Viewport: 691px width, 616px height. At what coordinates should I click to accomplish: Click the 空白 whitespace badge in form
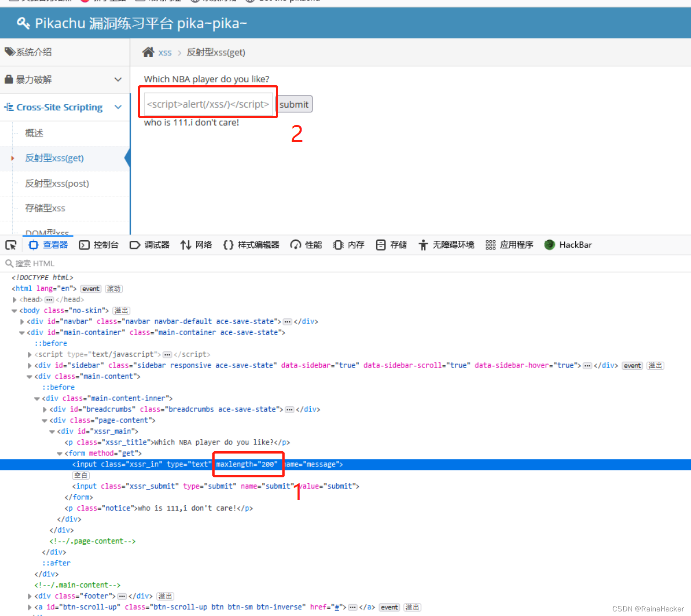(81, 476)
